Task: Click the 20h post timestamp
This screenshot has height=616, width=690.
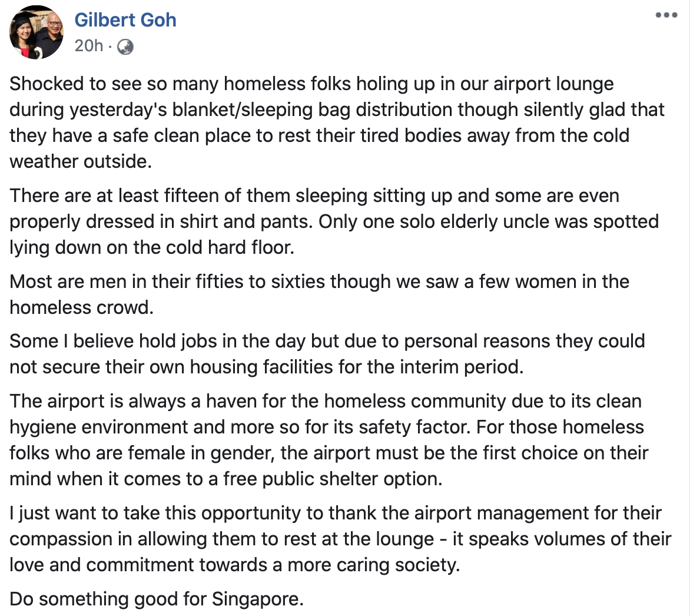Action: click(88, 46)
